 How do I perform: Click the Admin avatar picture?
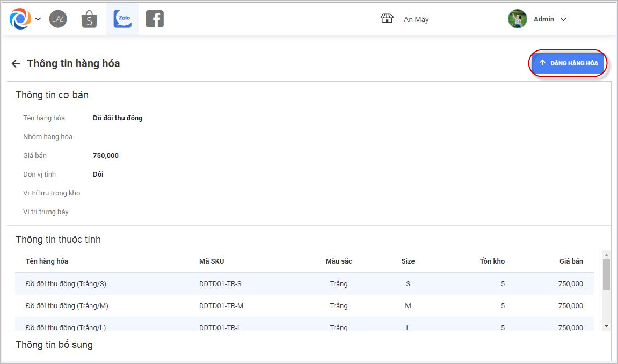tap(517, 19)
